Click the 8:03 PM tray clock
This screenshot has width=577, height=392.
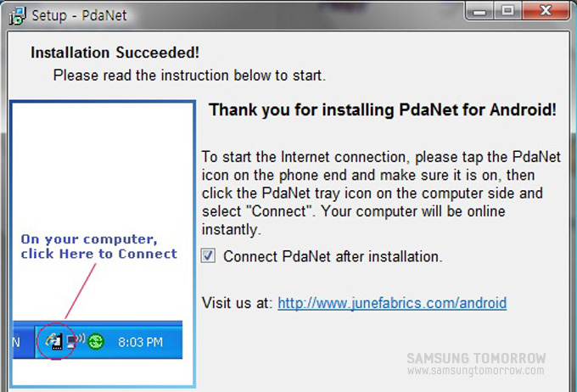point(140,343)
